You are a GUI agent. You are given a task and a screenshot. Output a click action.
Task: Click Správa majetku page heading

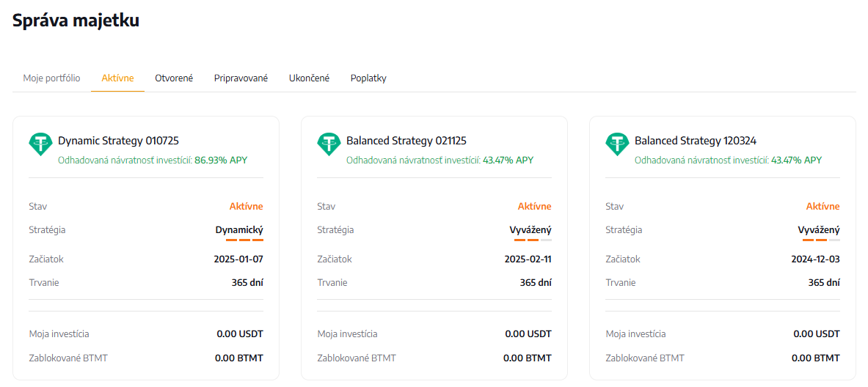[x=76, y=21]
